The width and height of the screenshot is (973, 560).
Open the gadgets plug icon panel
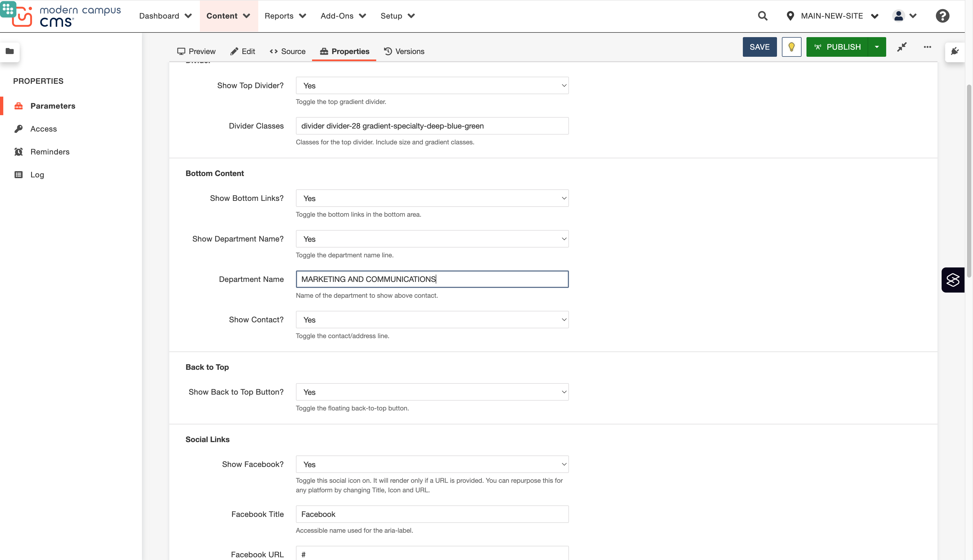(954, 51)
